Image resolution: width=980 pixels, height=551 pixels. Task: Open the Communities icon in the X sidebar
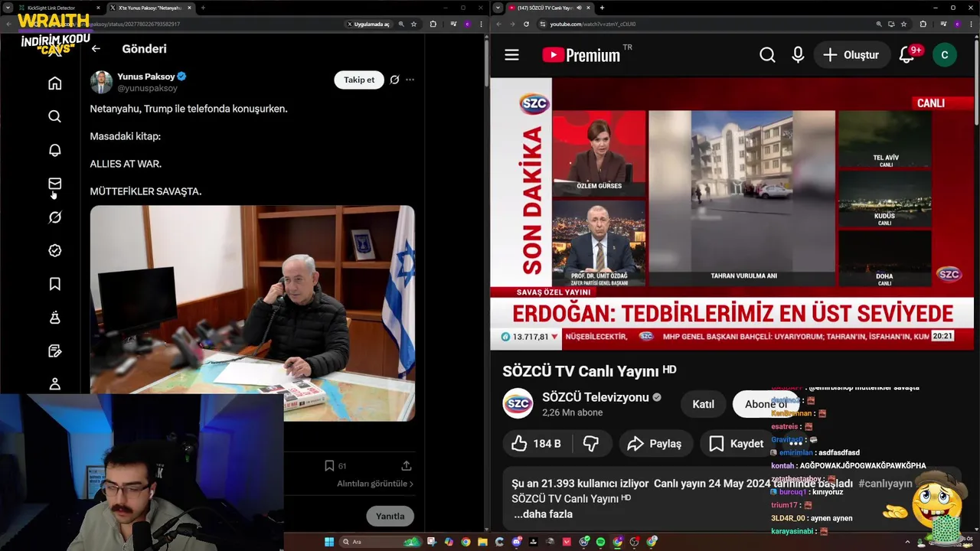pyautogui.click(x=54, y=318)
